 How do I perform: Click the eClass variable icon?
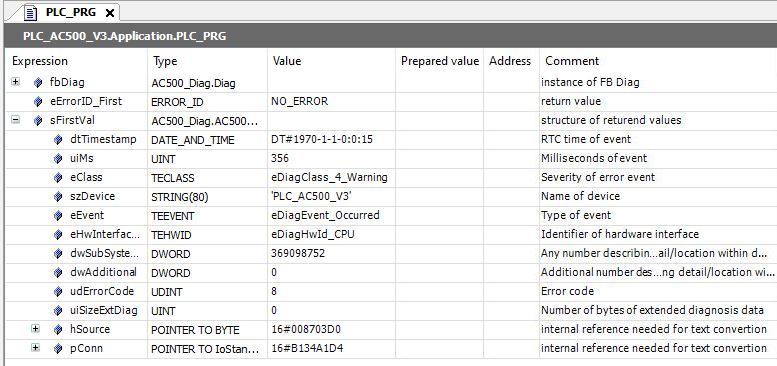pos(58,177)
